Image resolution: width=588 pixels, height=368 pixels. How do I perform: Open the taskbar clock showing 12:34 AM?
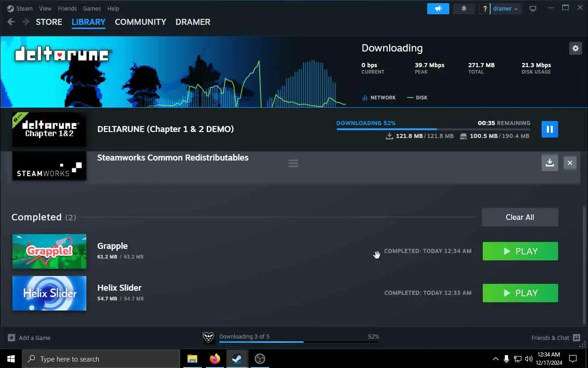548,359
